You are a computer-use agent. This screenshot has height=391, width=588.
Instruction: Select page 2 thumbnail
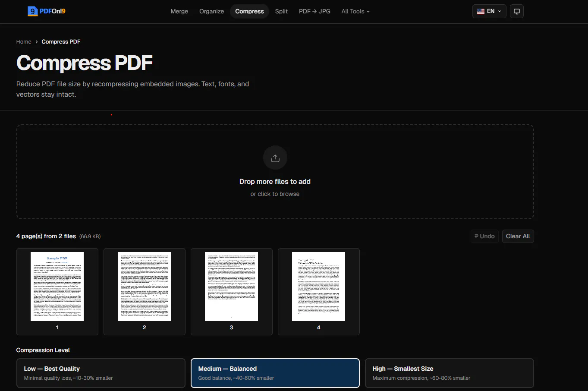click(x=145, y=292)
